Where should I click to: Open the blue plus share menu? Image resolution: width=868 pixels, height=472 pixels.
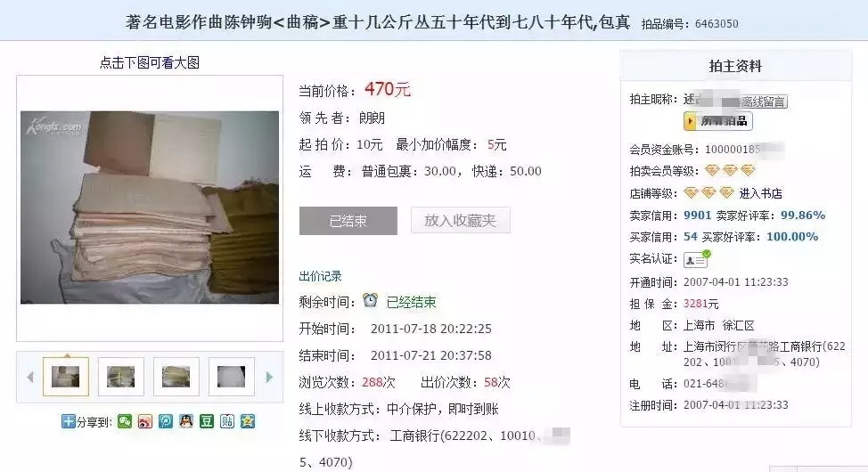pyautogui.click(x=68, y=421)
